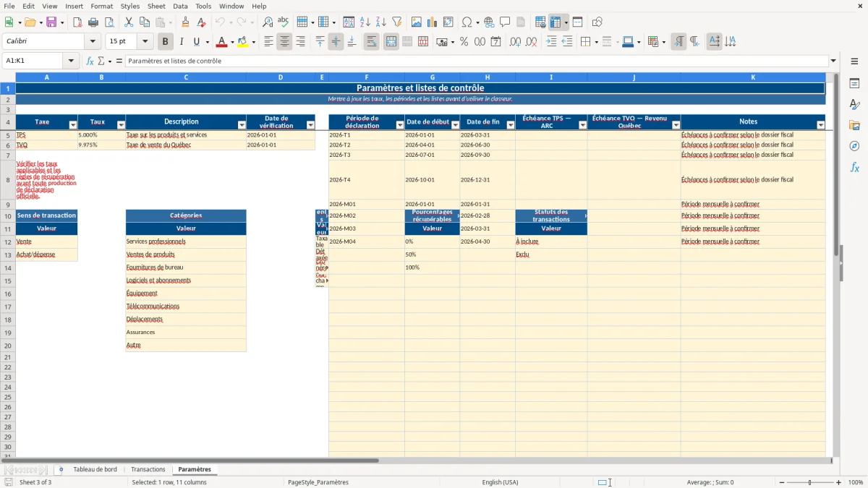Click the Insert Image icon
The height and width of the screenshot is (488, 868).
click(x=416, y=22)
